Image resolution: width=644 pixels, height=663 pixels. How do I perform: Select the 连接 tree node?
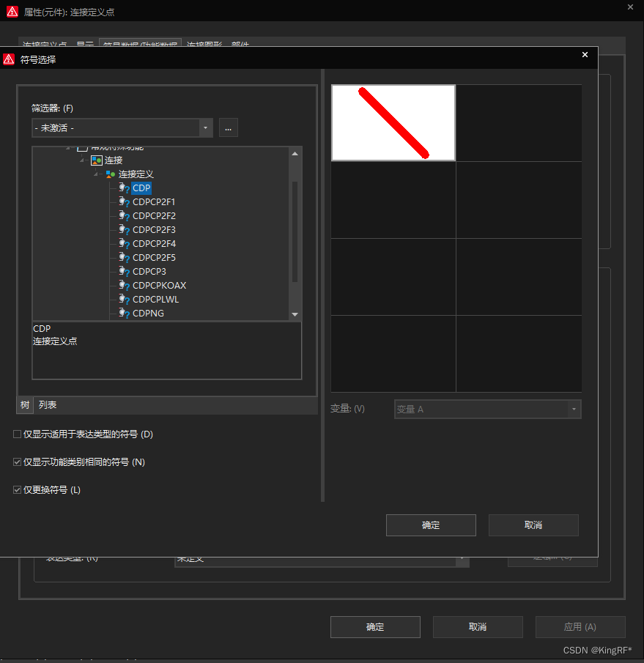point(114,160)
